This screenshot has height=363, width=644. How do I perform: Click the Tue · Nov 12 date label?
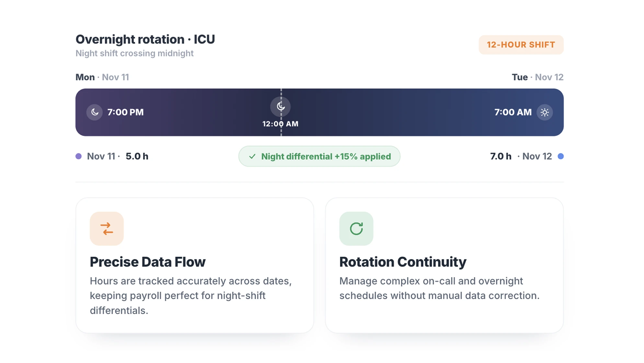[x=538, y=77]
